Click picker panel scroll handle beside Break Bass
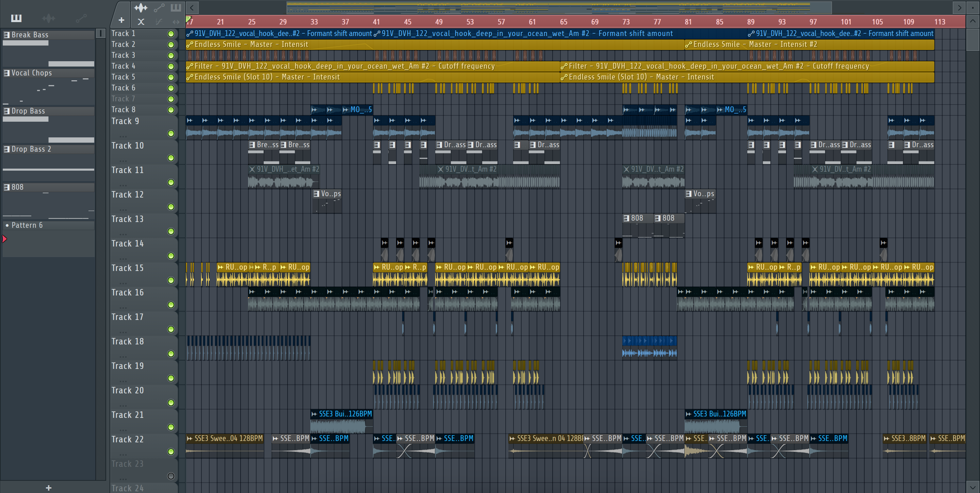The height and width of the screenshot is (493, 980). coord(100,33)
